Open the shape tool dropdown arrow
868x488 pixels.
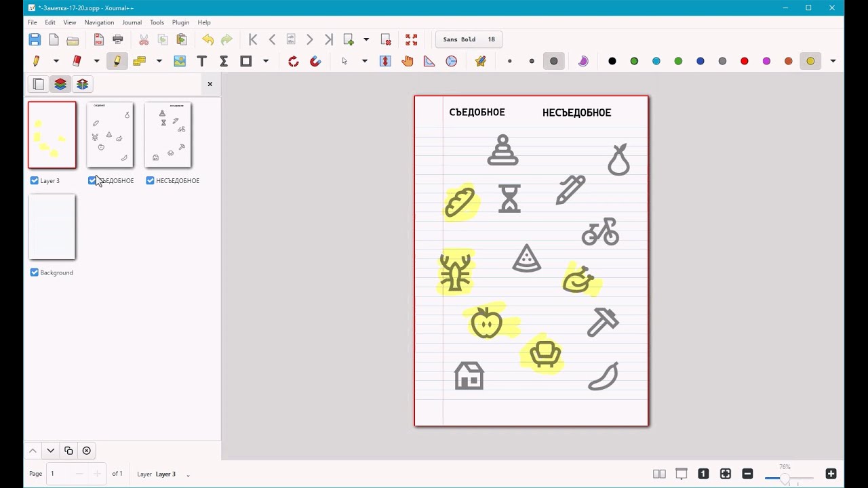pyautogui.click(x=266, y=61)
